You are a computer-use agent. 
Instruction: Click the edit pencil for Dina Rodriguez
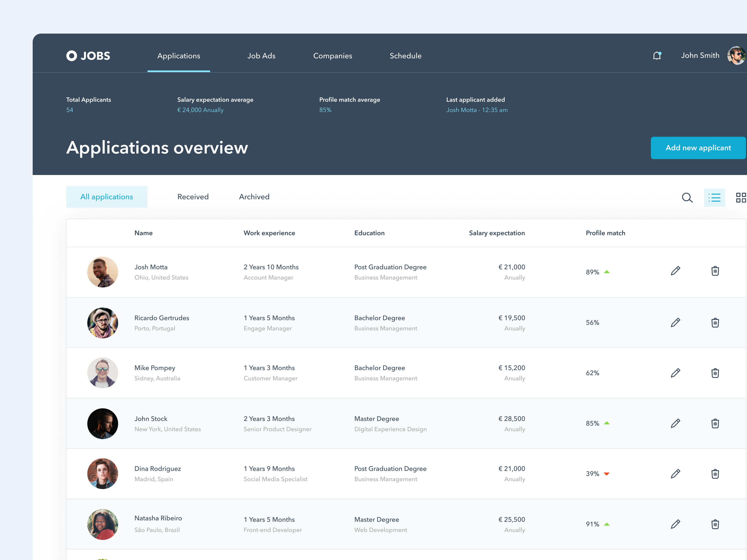coord(675,474)
